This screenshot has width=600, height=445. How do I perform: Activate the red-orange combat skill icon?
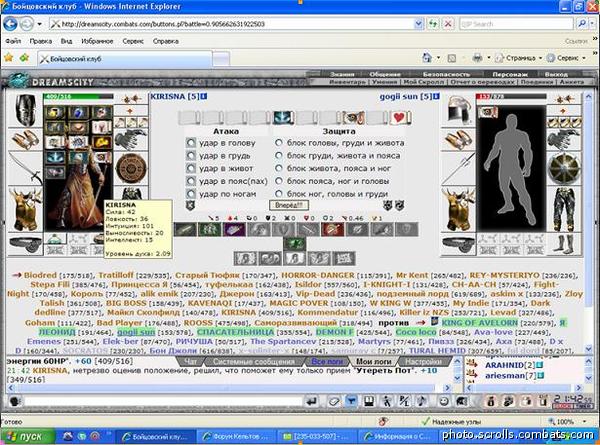[333, 230]
